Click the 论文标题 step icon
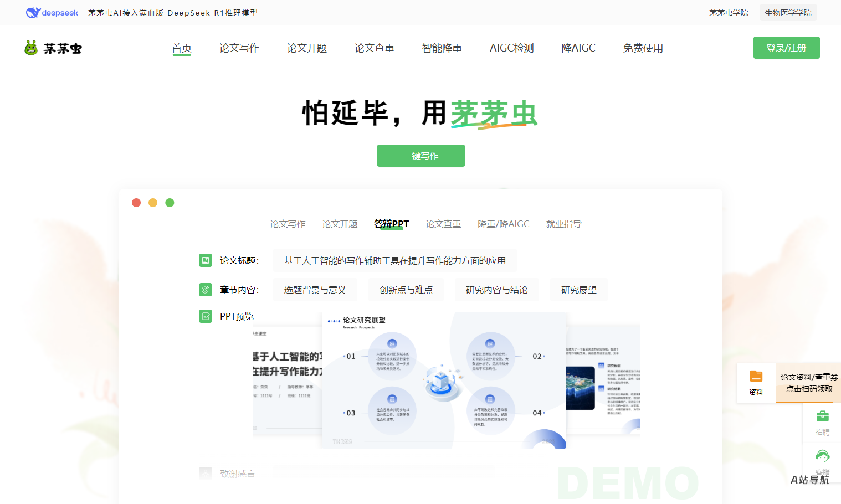841x504 pixels. [x=206, y=260]
